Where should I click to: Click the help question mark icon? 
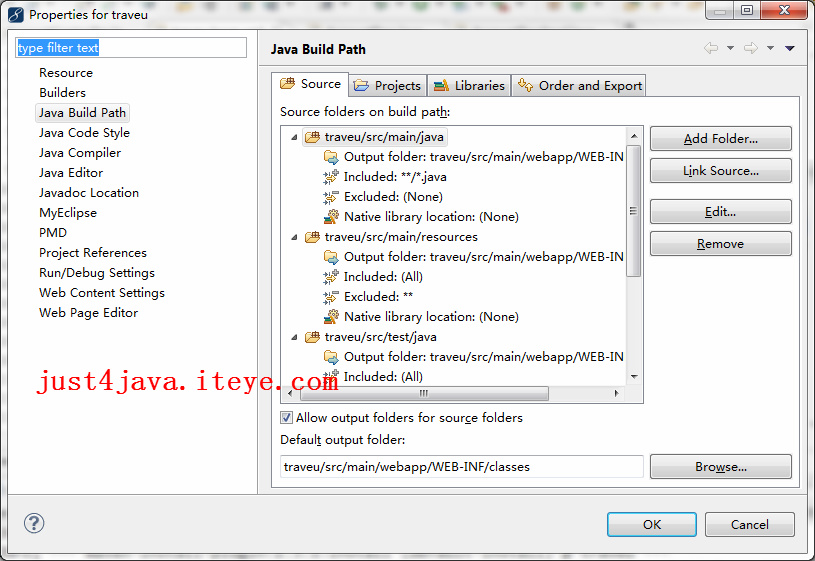coord(34,523)
